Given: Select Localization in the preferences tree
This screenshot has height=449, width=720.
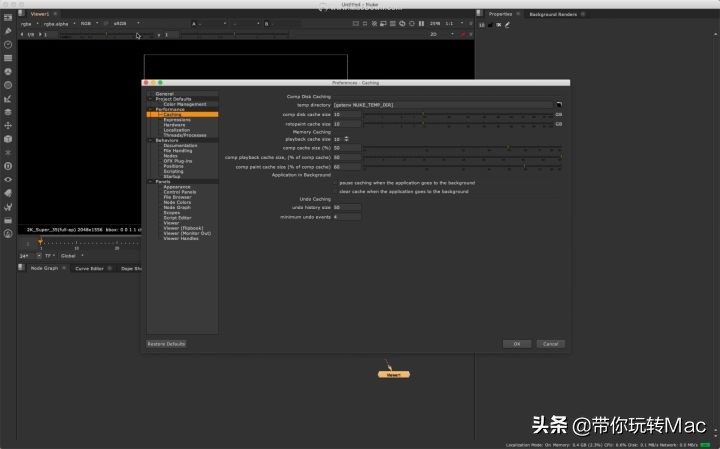Looking at the screenshot, I should pyautogui.click(x=177, y=130).
